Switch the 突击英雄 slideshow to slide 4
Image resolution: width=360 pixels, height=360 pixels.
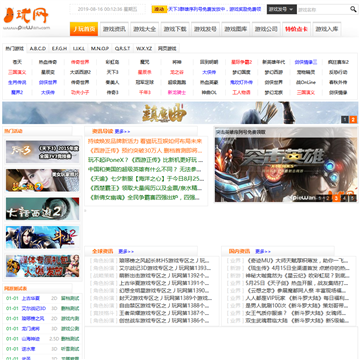345,199
